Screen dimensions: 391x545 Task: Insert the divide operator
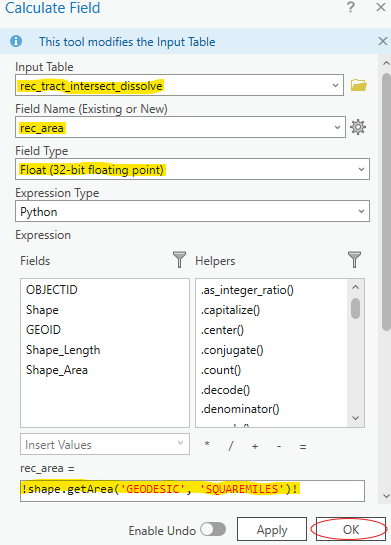point(231,446)
